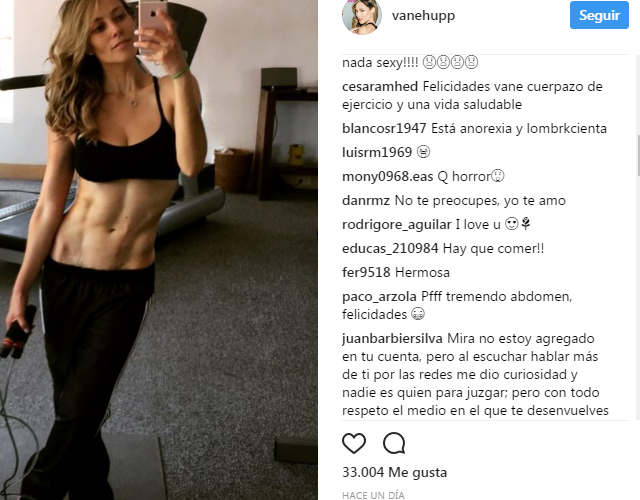Open juanbarbiersilva's commenter profile
This screenshot has width=640, height=500.
tap(392, 339)
